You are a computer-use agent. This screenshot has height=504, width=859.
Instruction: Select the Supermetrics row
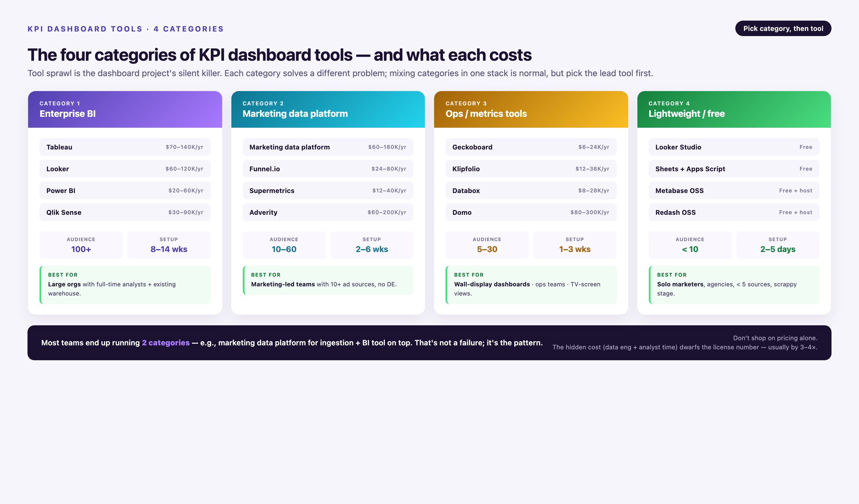(x=328, y=191)
